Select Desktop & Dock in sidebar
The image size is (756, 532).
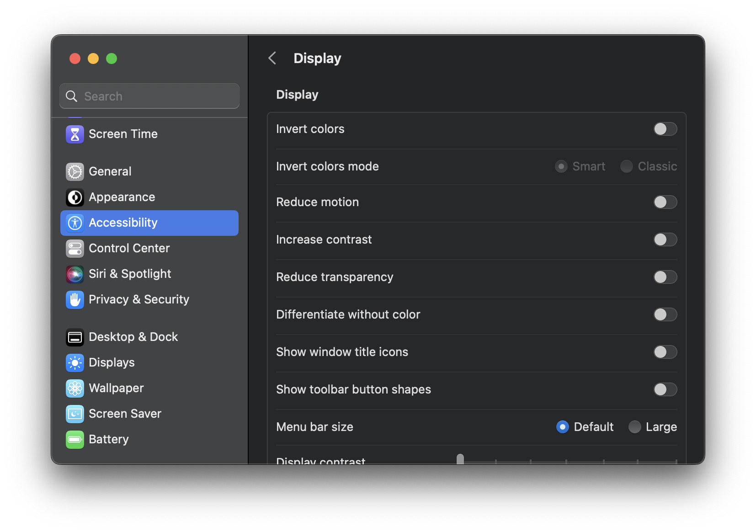tap(133, 337)
